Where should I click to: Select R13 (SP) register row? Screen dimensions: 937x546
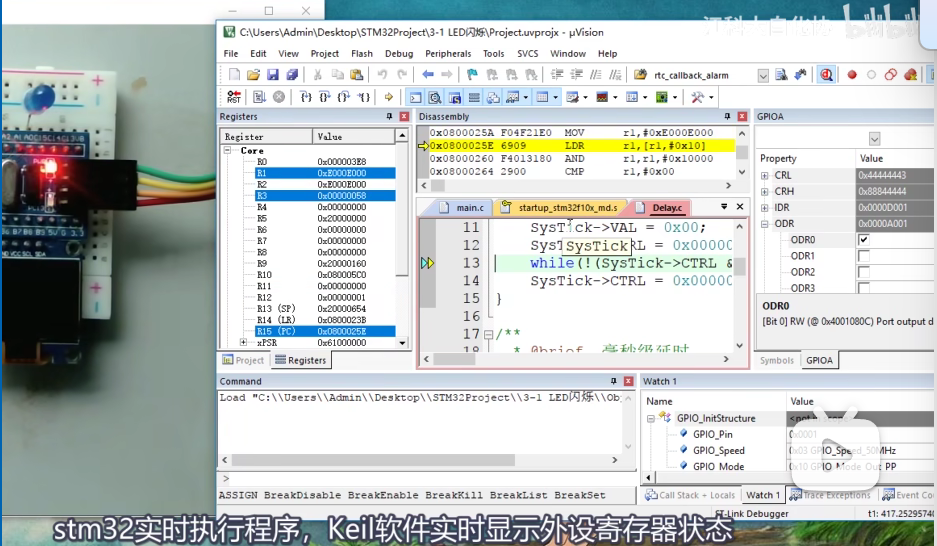tap(326, 308)
